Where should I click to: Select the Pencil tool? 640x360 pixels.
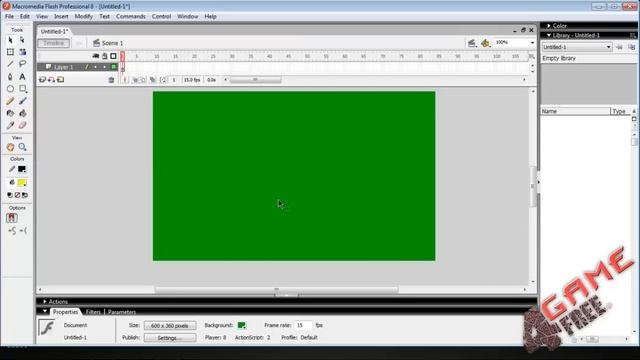click(10, 101)
